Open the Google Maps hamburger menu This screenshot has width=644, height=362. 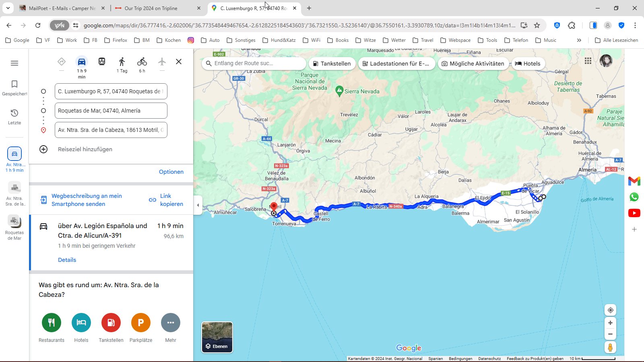[x=14, y=63]
